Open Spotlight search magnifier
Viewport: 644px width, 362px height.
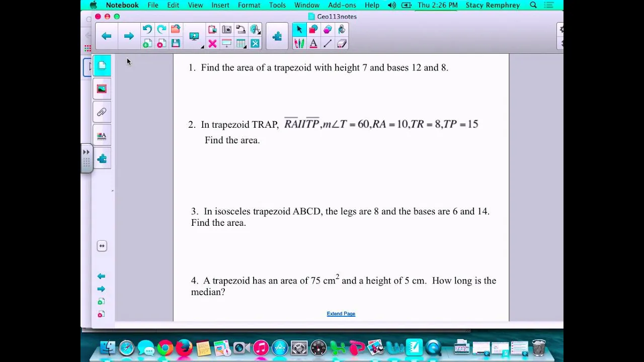click(533, 5)
